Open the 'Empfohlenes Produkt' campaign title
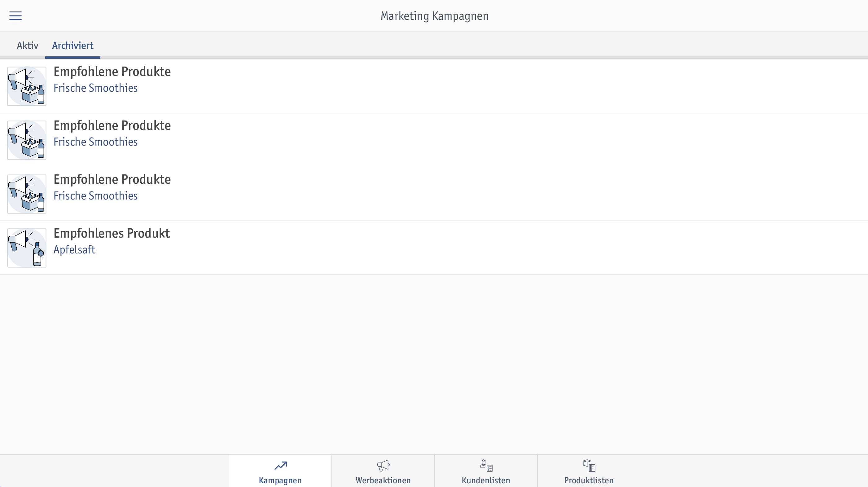The width and height of the screenshot is (868, 487). [x=112, y=233]
